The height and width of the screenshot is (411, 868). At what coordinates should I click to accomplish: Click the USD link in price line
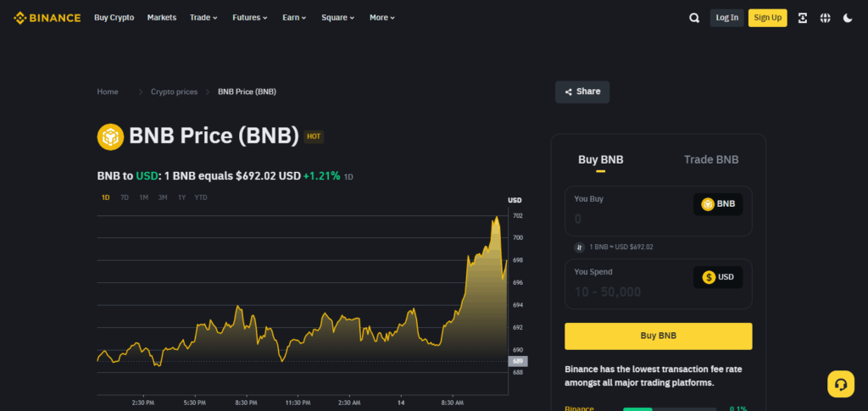coord(147,176)
